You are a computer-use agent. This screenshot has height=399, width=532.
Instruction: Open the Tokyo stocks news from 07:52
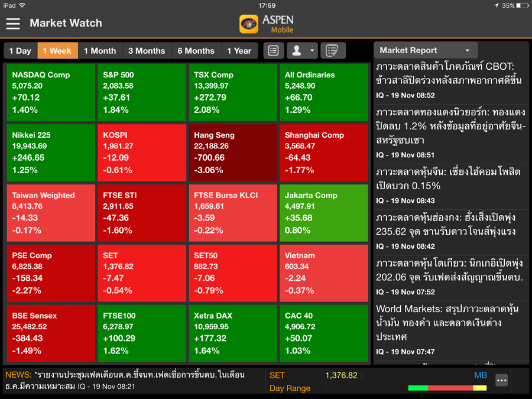click(x=451, y=278)
